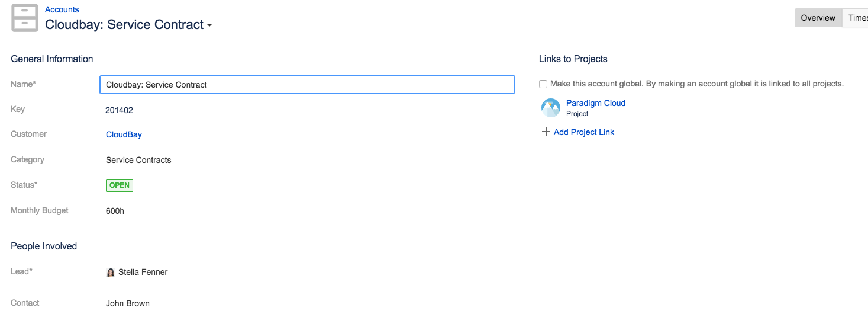
Task: Click the Service Contracts category value
Action: pyautogui.click(x=138, y=160)
